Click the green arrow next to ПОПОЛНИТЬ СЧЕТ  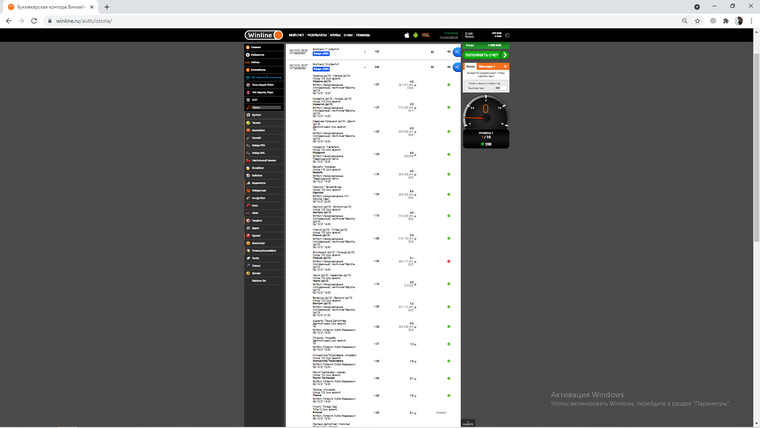(505, 55)
